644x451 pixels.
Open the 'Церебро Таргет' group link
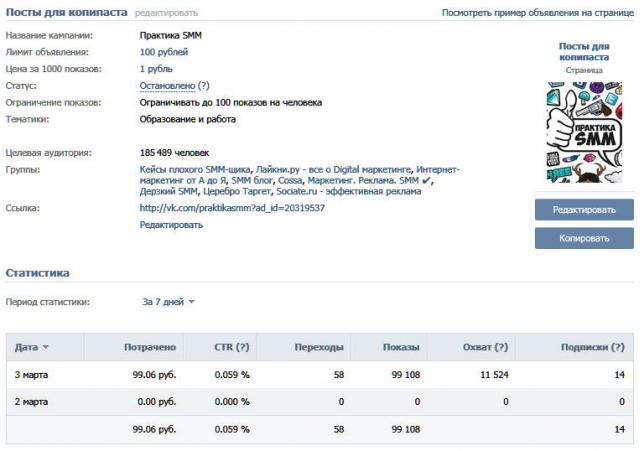pos(237,191)
